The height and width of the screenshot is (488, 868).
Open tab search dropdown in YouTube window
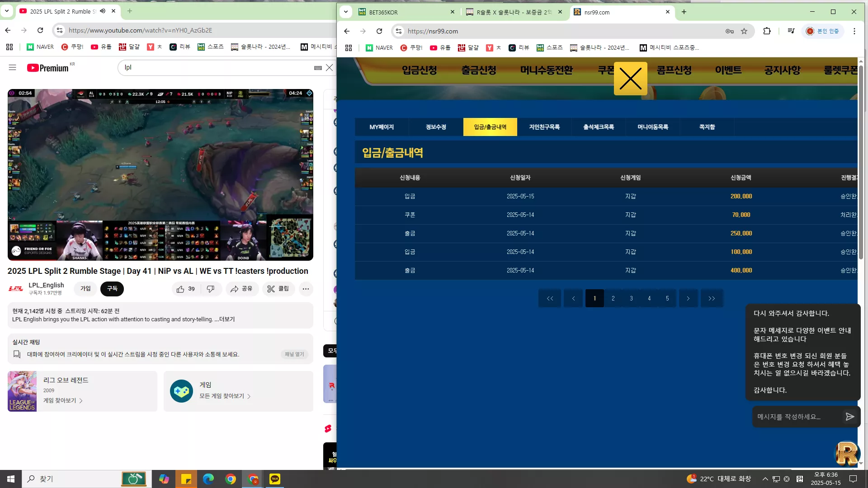(x=7, y=11)
